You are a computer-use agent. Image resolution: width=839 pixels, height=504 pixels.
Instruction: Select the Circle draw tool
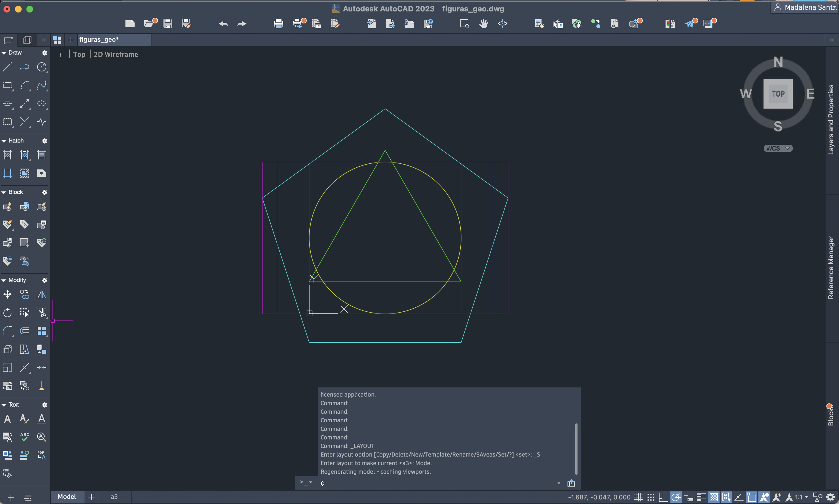[x=41, y=67]
